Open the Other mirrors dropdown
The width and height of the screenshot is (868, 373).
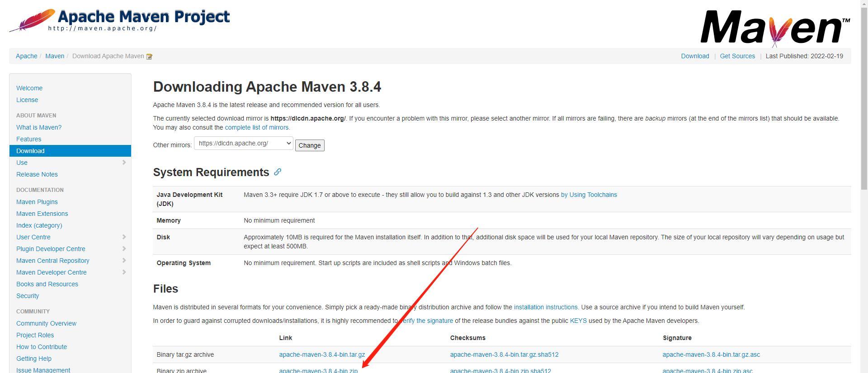pos(243,144)
